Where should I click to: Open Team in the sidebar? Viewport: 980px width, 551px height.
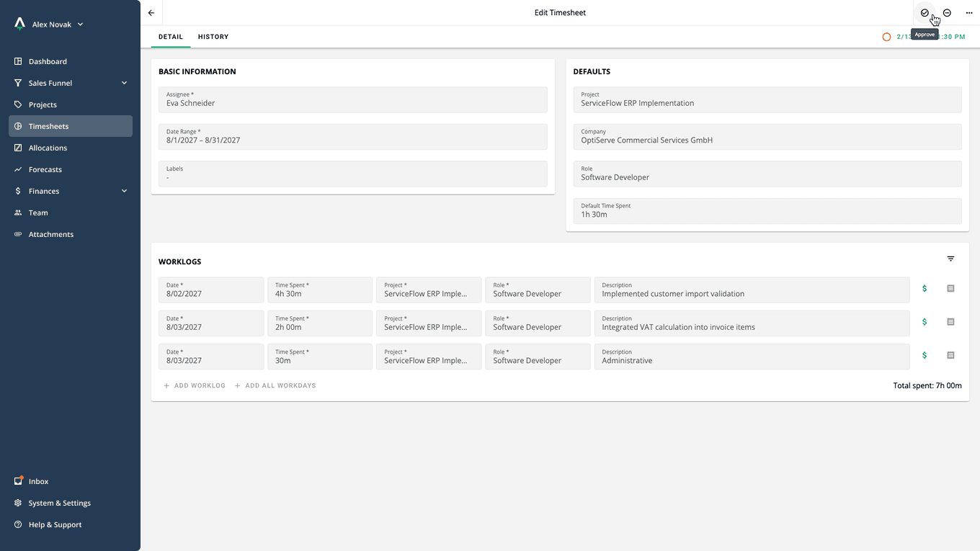(x=71, y=212)
